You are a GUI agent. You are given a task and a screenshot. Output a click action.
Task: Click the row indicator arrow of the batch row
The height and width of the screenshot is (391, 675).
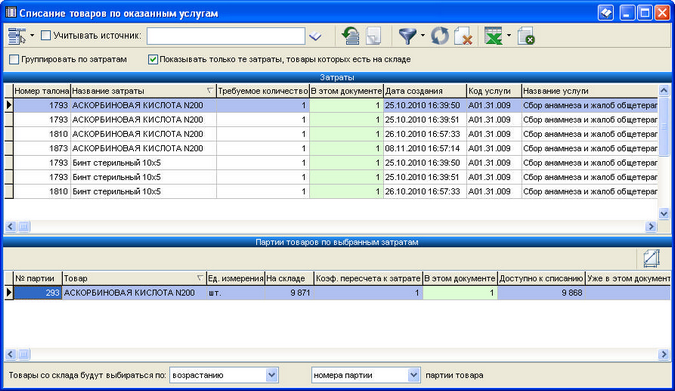[9, 293]
